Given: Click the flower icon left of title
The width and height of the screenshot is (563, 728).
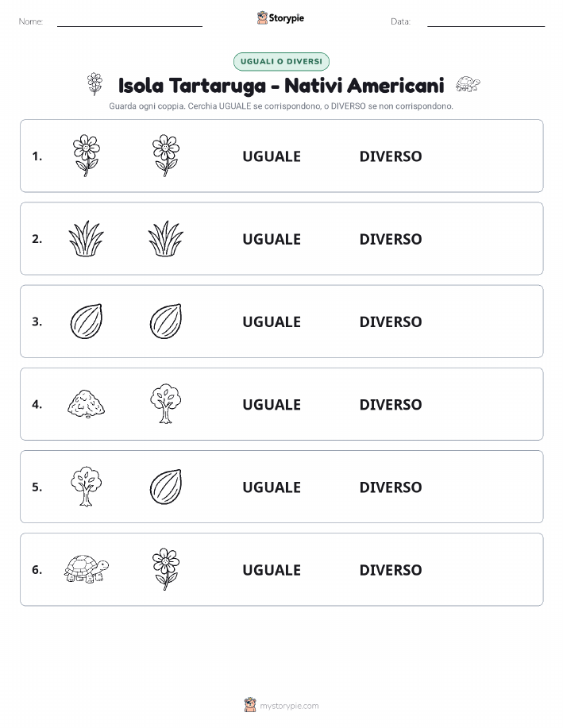Looking at the screenshot, I should (x=94, y=84).
